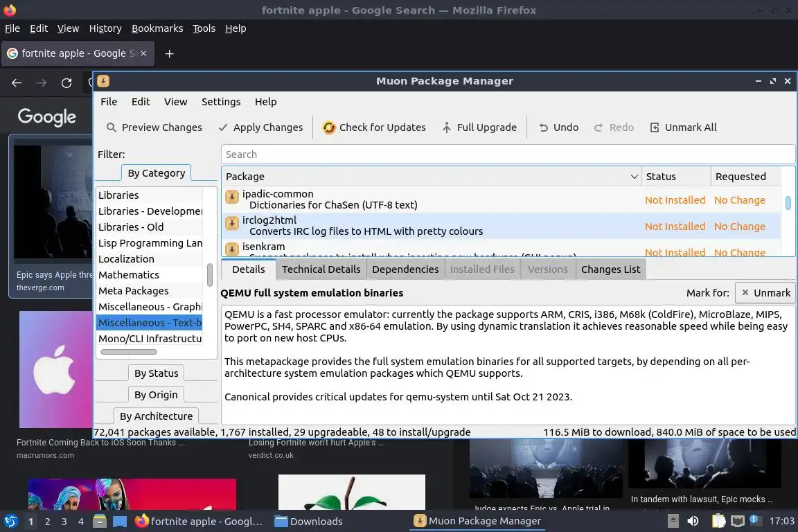The image size is (798, 532).
Task: Expand the By Architecture filter section
Action: (157, 416)
